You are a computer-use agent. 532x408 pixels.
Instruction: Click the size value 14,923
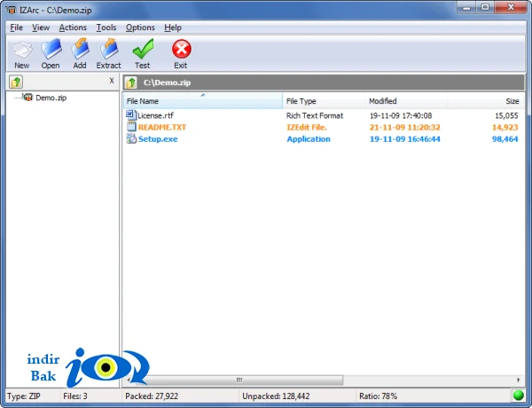[505, 128]
